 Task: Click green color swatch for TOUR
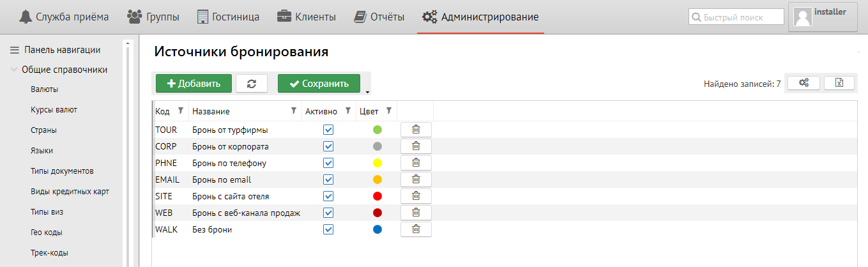pyautogui.click(x=377, y=130)
